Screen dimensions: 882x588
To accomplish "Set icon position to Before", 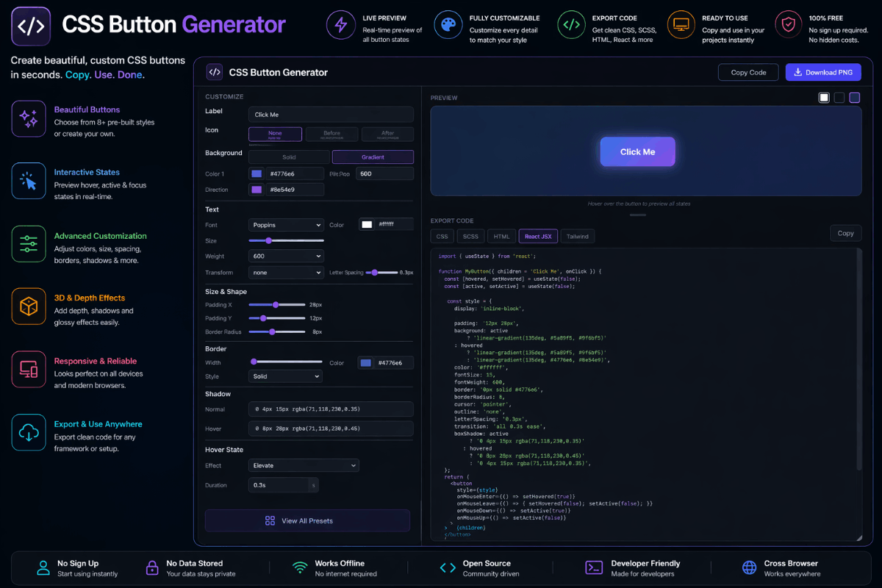I will pos(331,134).
